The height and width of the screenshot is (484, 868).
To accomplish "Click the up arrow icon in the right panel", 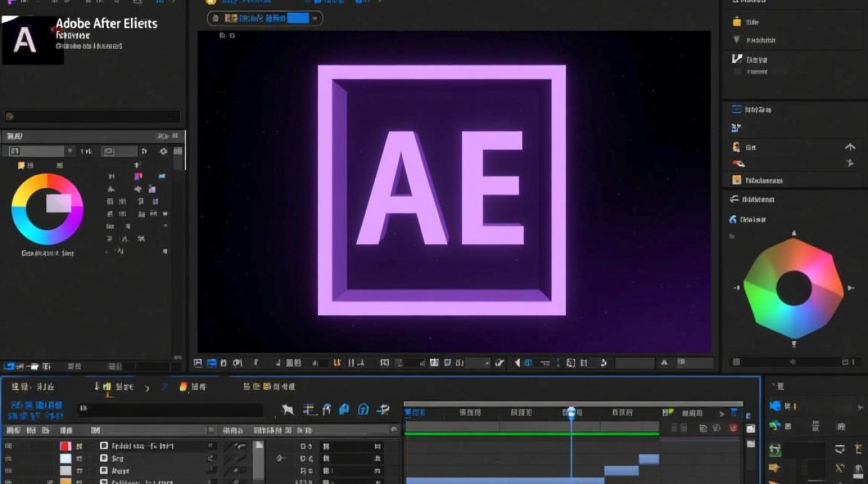I will click(x=850, y=147).
